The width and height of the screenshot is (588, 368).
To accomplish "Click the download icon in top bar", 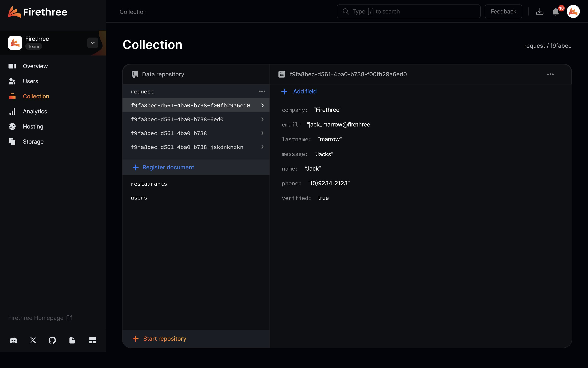I will [540, 11].
